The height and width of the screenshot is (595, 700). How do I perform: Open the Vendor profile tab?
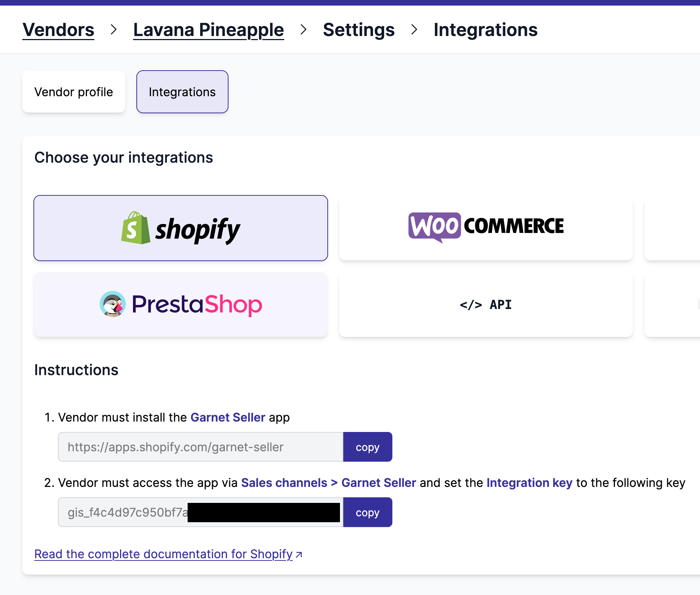(x=74, y=92)
